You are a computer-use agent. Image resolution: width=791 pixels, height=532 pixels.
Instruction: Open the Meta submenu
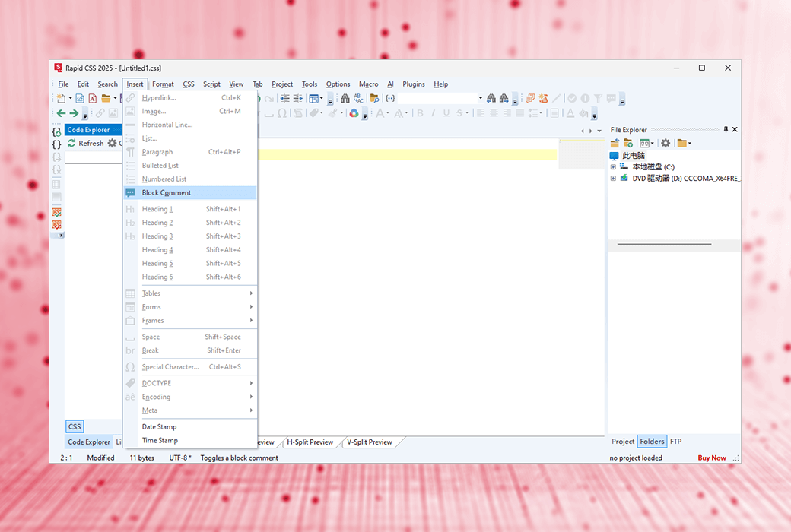point(190,410)
